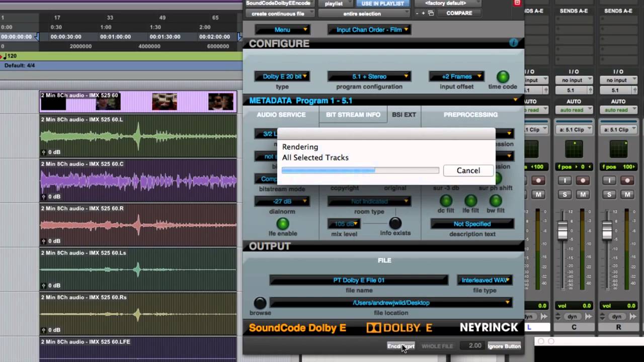This screenshot has height=362, width=644.
Task: Record-enable the C channel strip
Action: [583, 180]
